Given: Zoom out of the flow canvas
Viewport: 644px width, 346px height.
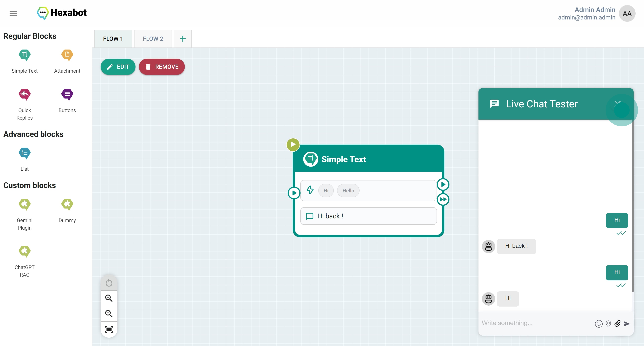Looking at the screenshot, I should coord(109,313).
